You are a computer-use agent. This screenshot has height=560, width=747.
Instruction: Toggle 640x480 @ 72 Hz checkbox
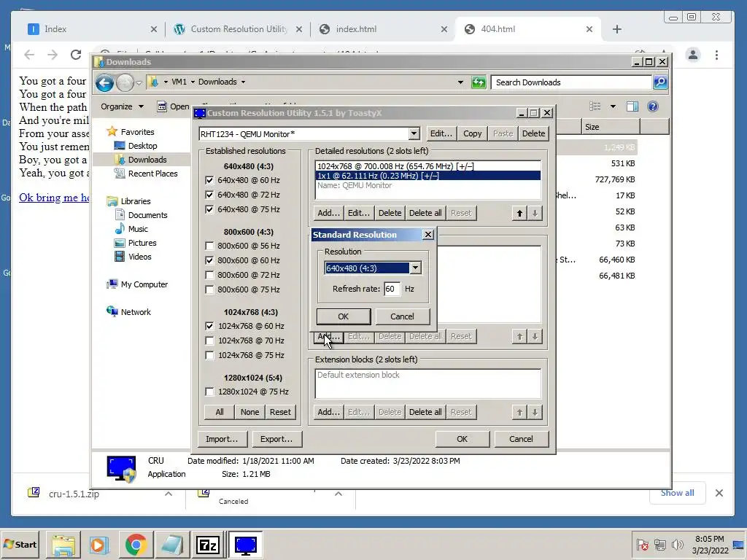pyautogui.click(x=209, y=195)
